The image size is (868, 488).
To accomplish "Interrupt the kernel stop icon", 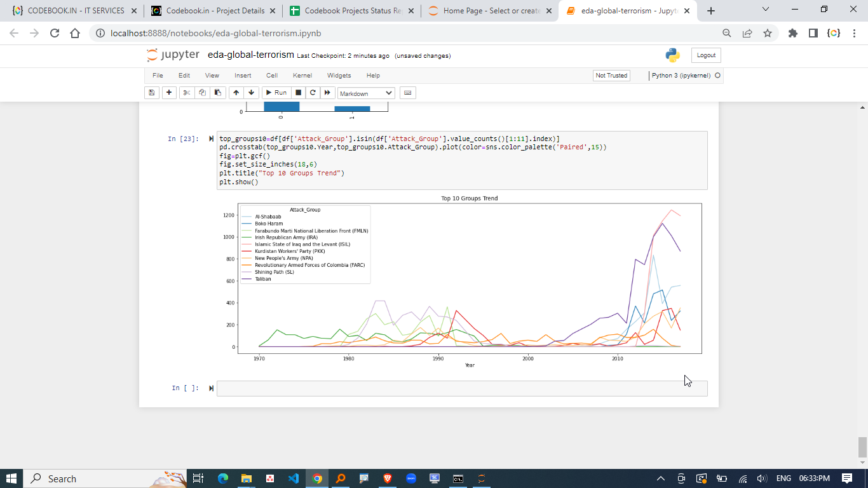I will coord(299,93).
